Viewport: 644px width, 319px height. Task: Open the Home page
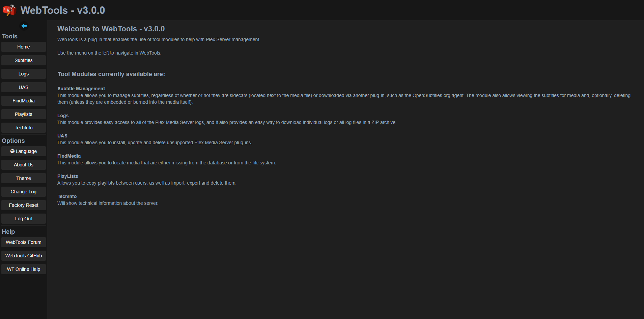(24, 47)
